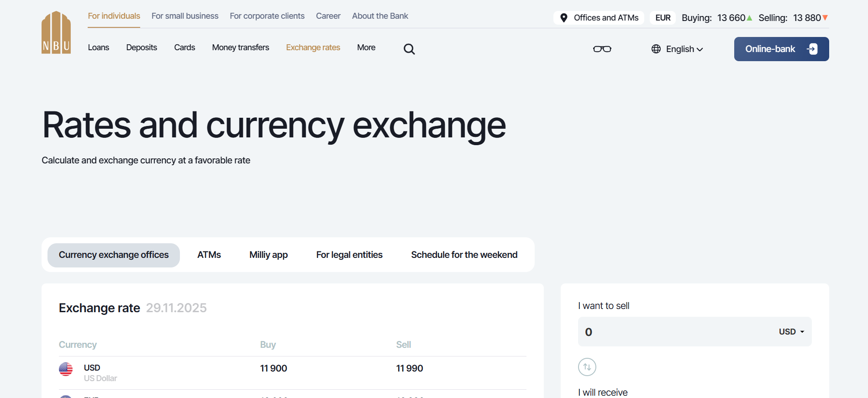Viewport: 868px width, 398px height.
Task: Select the Milliy app option
Action: coord(268,255)
